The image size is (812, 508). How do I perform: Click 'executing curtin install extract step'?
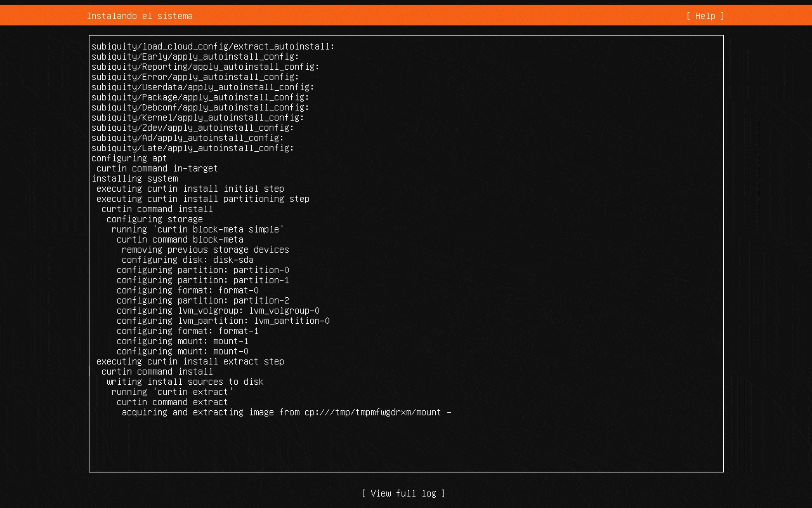(190, 361)
